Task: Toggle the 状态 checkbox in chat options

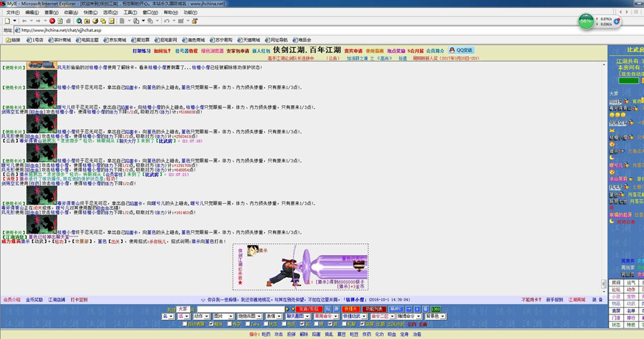Action: pyautogui.click(x=266, y=324)
